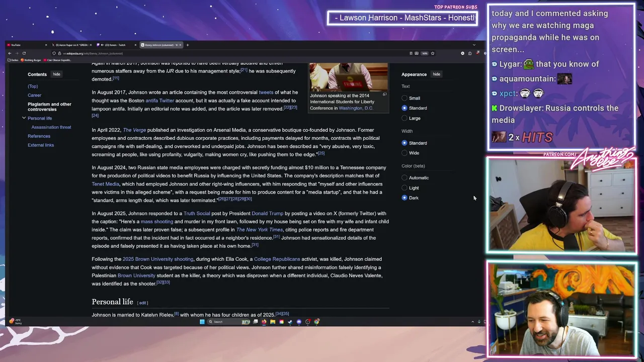Open the Truth Social link
The image size is (644, 362).
click(197, 214)
